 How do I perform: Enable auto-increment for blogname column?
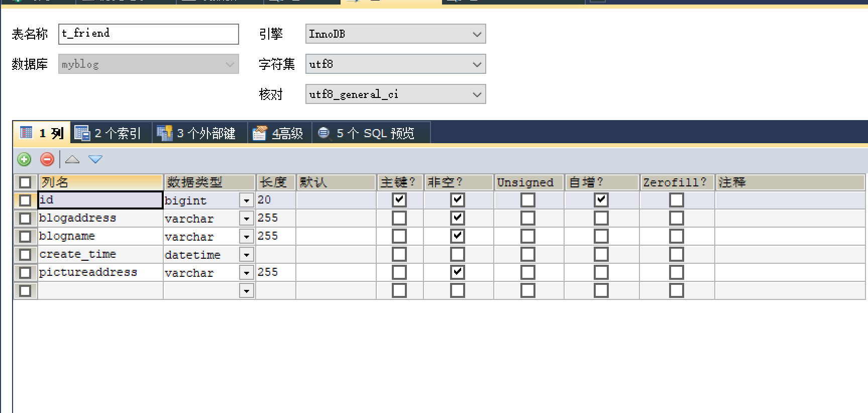point(601,236)
